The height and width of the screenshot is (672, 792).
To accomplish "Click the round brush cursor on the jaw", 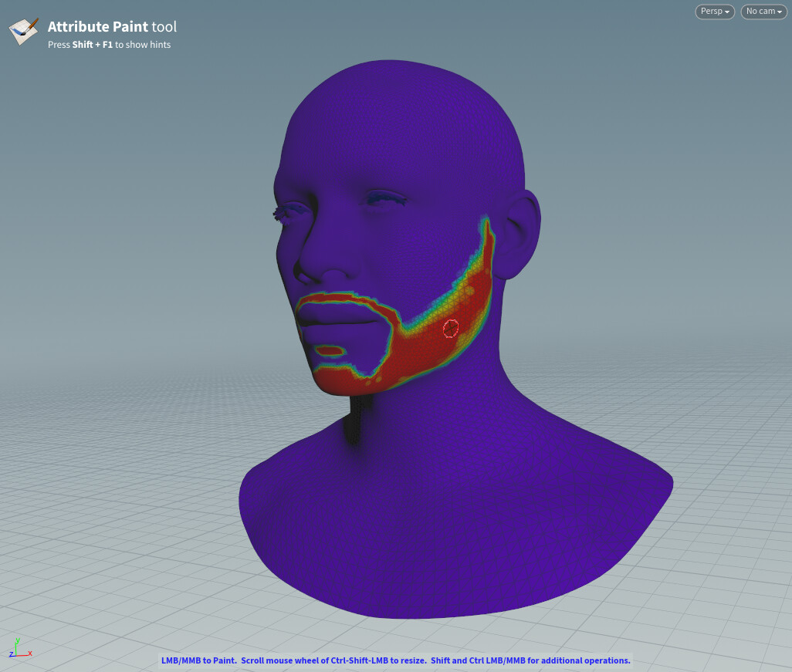I will [451, 328].
